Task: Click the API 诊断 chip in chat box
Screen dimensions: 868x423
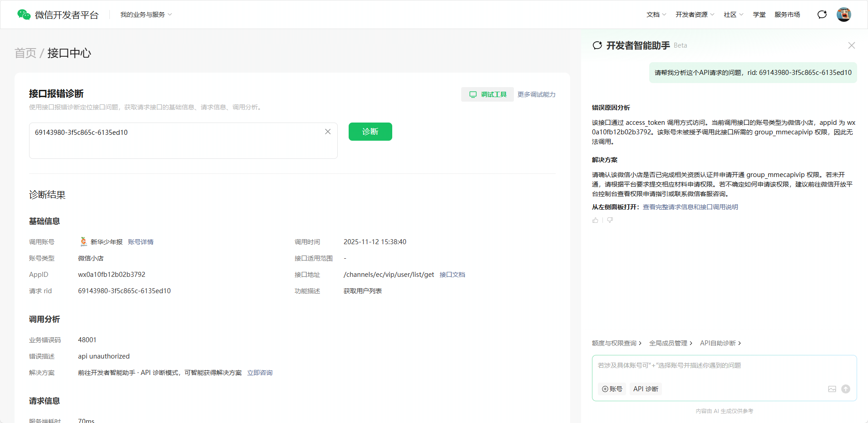Action: point(646,389)
